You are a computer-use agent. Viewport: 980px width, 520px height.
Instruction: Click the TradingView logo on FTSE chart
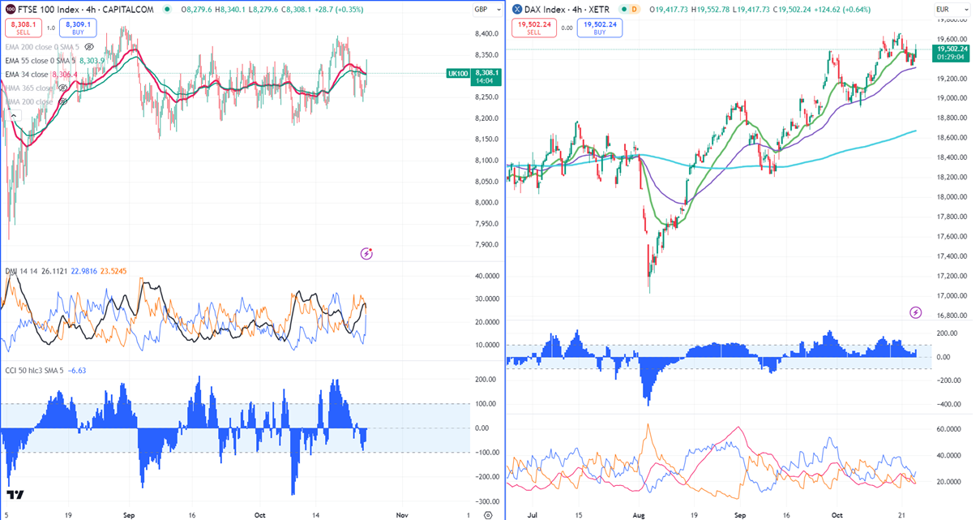15,494
